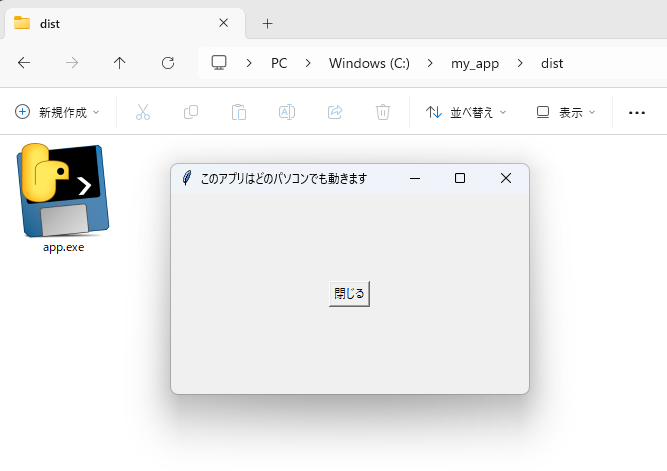Click my_app in the address breadcrumb

[x=474, y=63]
